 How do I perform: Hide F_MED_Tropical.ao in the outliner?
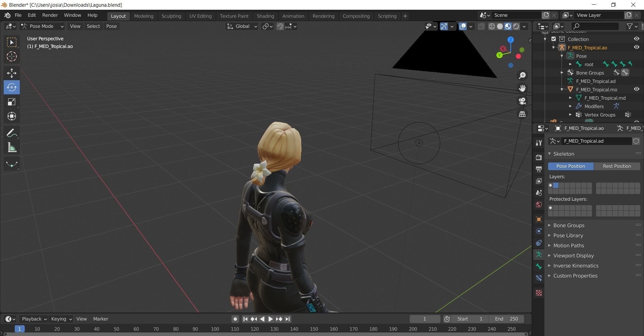[x=636, y=47]
